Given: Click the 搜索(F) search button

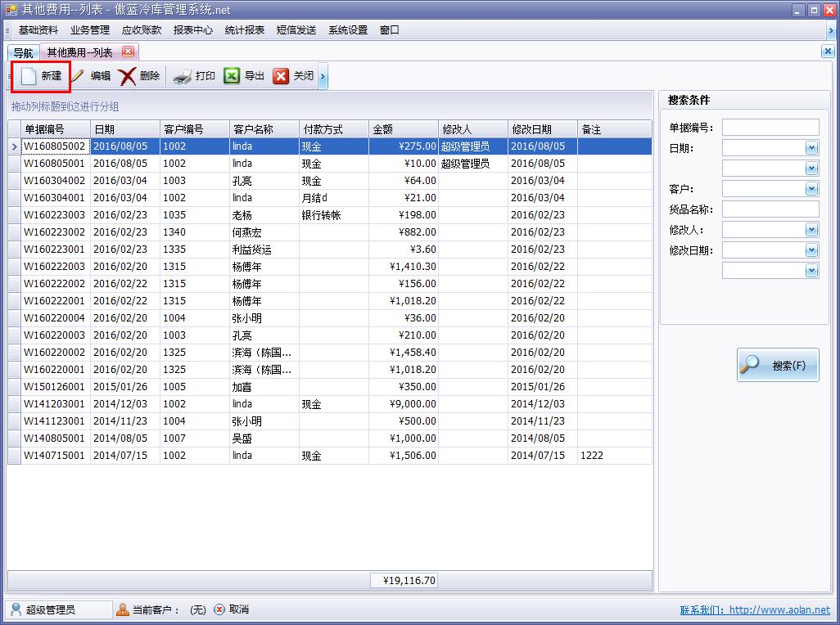Looking at the screenshot, I should click(x=778, y=365).
